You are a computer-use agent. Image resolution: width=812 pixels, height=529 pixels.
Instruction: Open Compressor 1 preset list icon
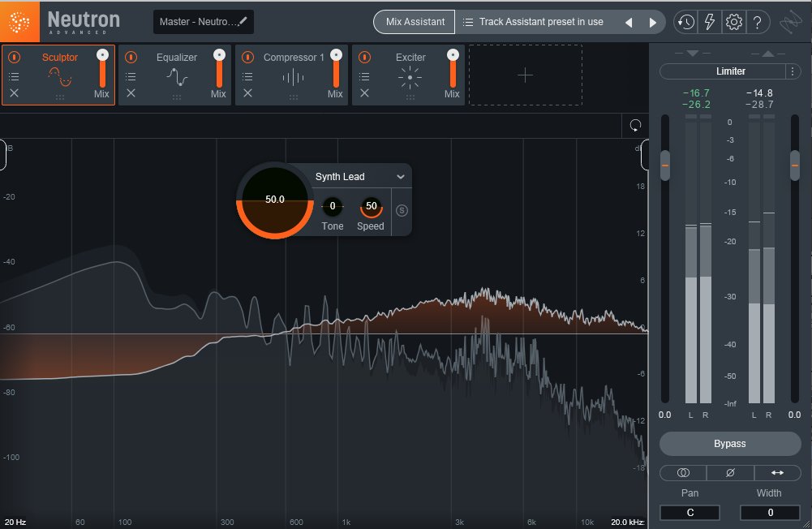(x=247, y=77)
